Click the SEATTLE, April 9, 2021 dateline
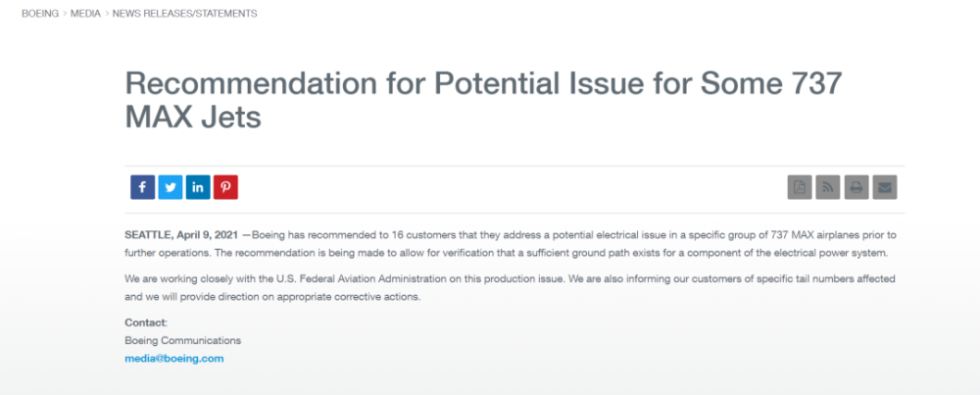The width and height of the screenshot is (980, 395). point(181,235)
